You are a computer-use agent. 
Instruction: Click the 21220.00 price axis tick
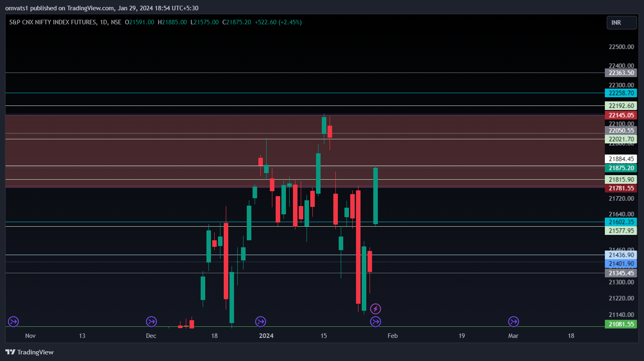pos(621,298)
